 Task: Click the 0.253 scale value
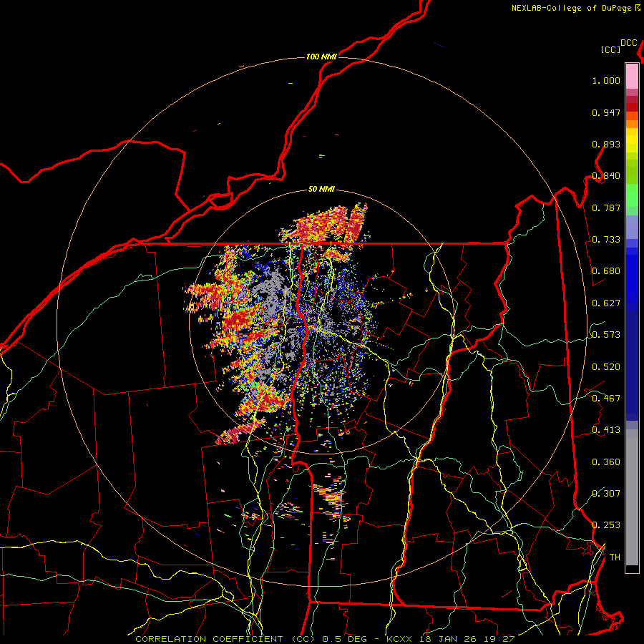pos(606,525)
